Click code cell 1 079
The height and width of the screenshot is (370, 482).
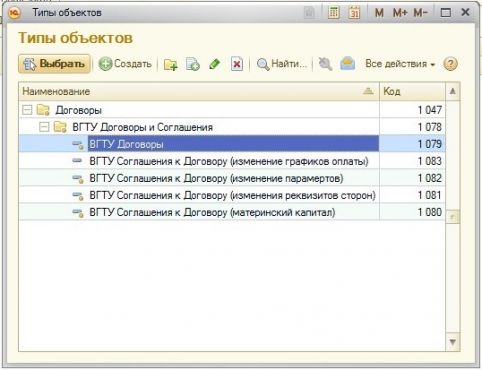(412, 144)
